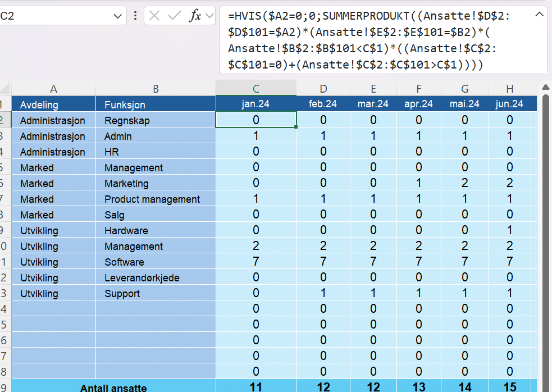Click the Name Box showing C2
The image size is (552, 392).
[56, 16]
